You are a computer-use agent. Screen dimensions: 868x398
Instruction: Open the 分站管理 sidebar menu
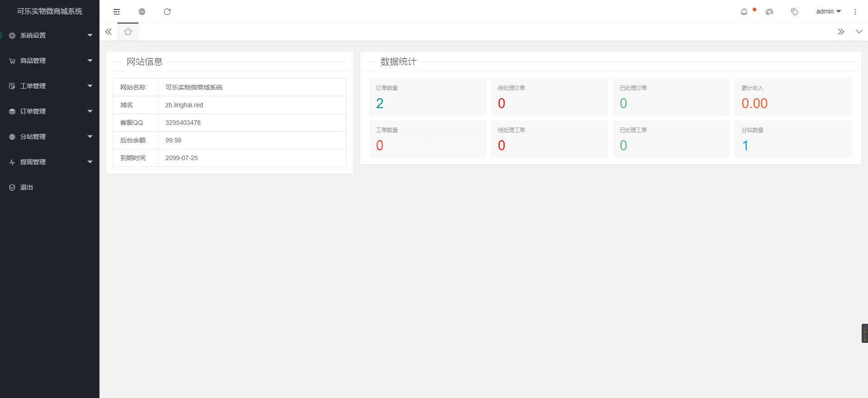(x=50, y=137)
